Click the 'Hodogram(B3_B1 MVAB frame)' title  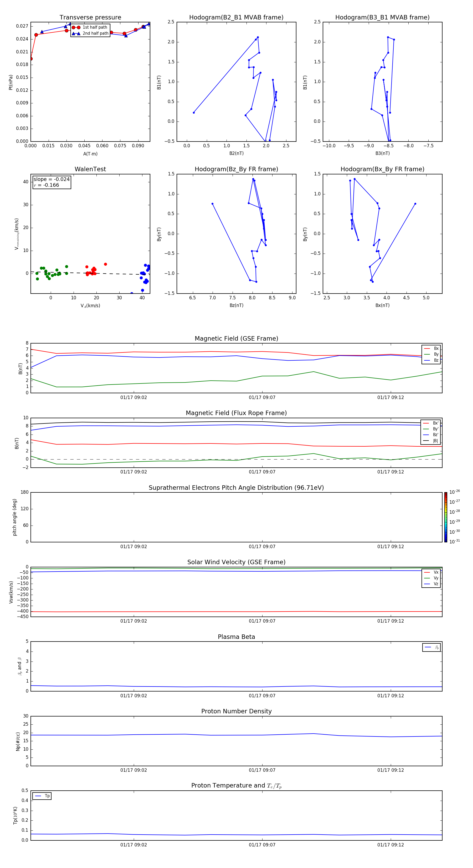coord(382,18)
